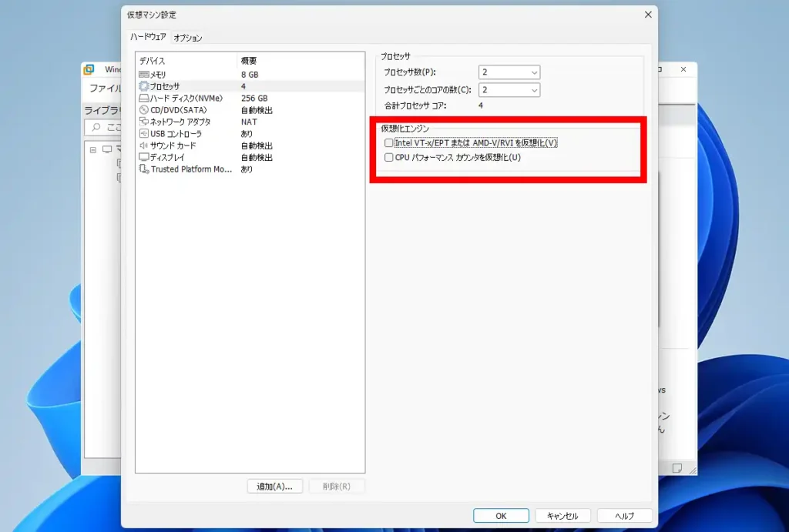Image resolution: width=789 pixels, height=532 pixels.
Task: Select the CD/DVD(SATA) device row
Action: click(250, 110)
